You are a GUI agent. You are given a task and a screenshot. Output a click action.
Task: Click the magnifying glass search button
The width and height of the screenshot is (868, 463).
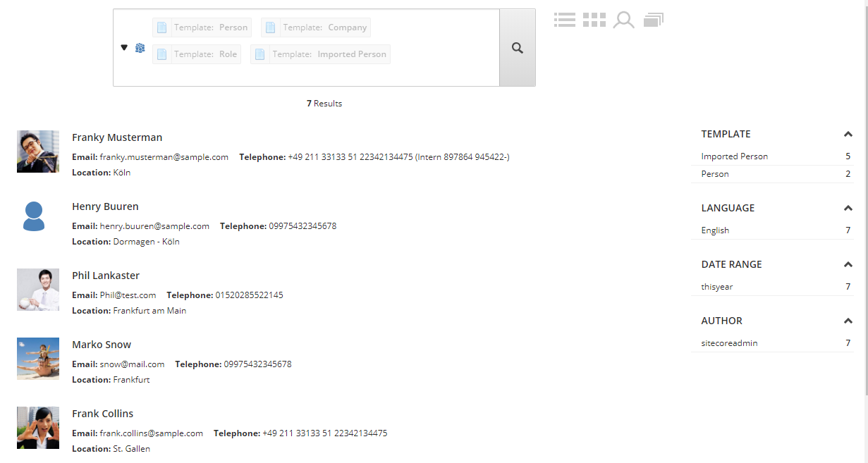[x=517, y=48]
